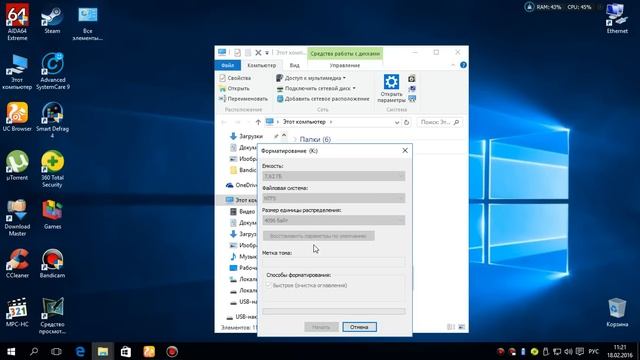
Task: Click 'Восстановить параметры по умолчанию' button
Action: (x=318, y=236)
